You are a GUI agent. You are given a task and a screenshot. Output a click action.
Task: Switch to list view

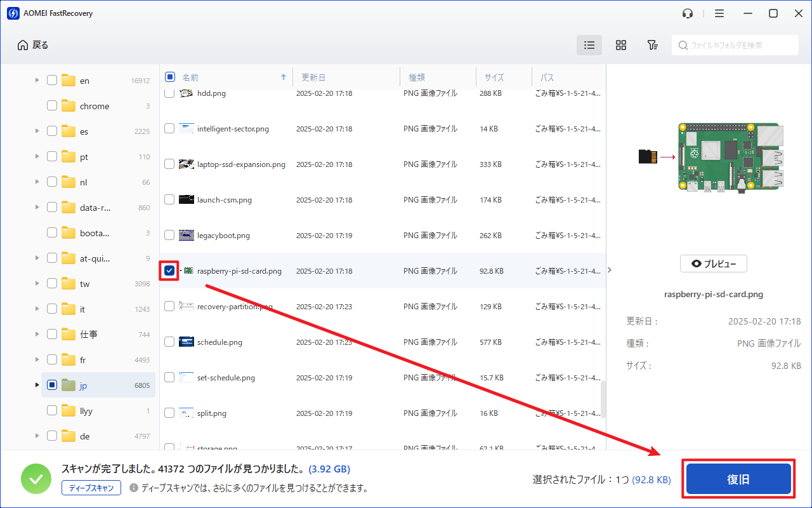click(589, 45)
